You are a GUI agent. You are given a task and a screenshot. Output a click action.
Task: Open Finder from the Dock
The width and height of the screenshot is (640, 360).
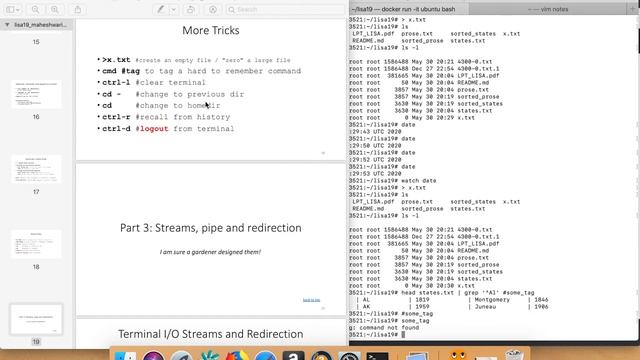click(x=125, y=356)
